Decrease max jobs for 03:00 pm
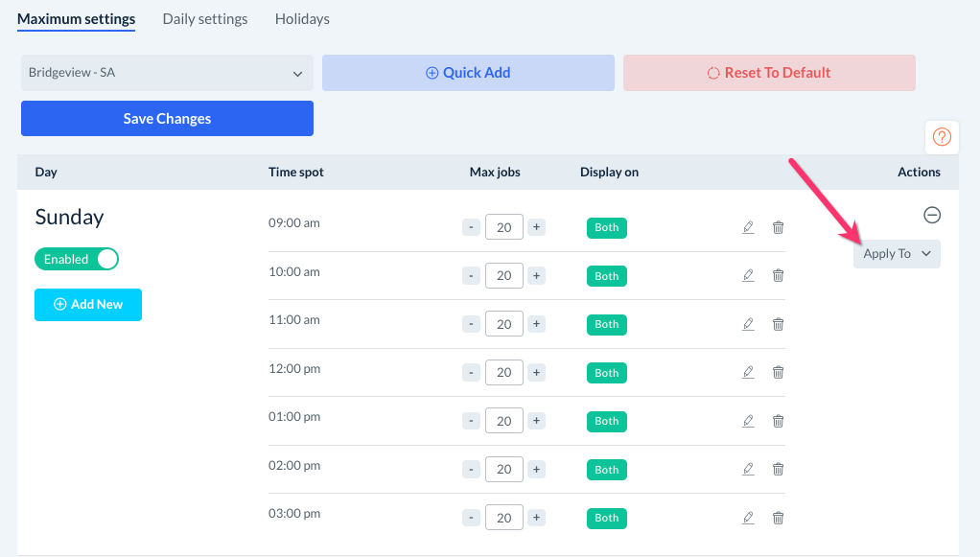 471,519
